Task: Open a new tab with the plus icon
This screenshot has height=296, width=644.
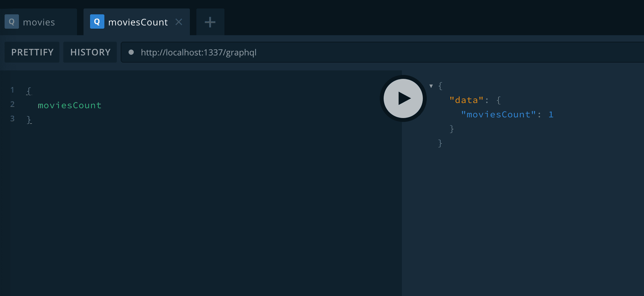Action: coord(210,22)
